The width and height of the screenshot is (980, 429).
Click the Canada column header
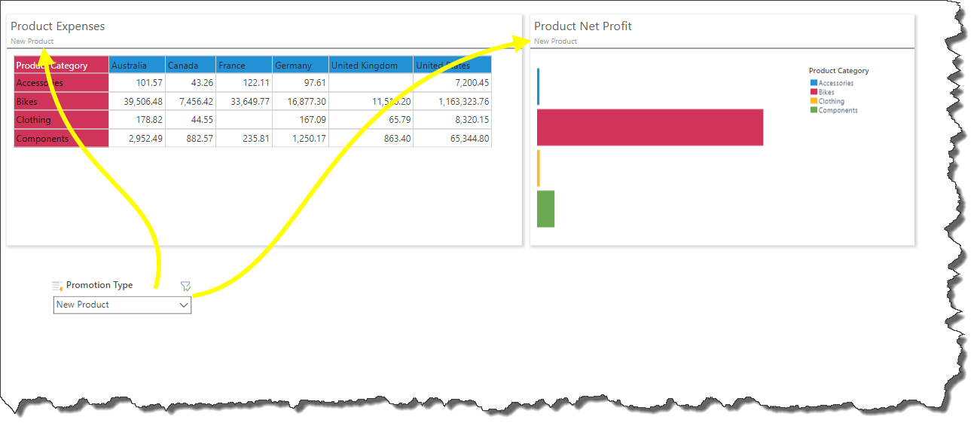pos(190,66)
